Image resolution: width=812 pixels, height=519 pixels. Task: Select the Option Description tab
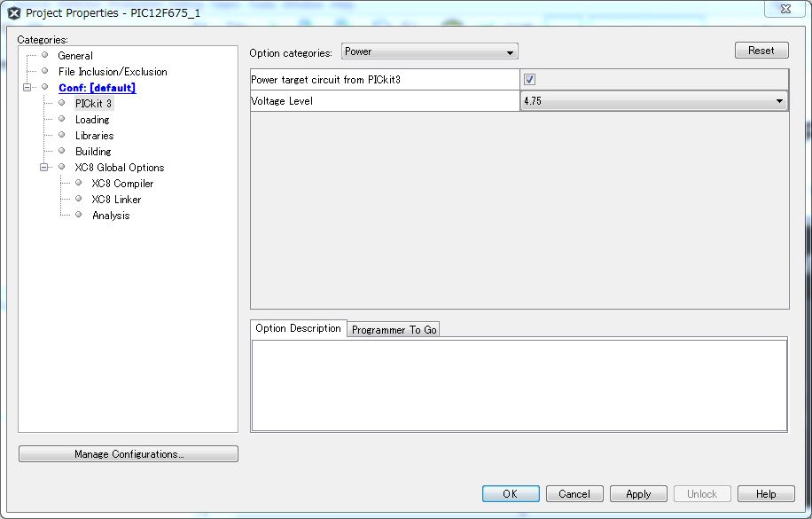click(298, 328)
